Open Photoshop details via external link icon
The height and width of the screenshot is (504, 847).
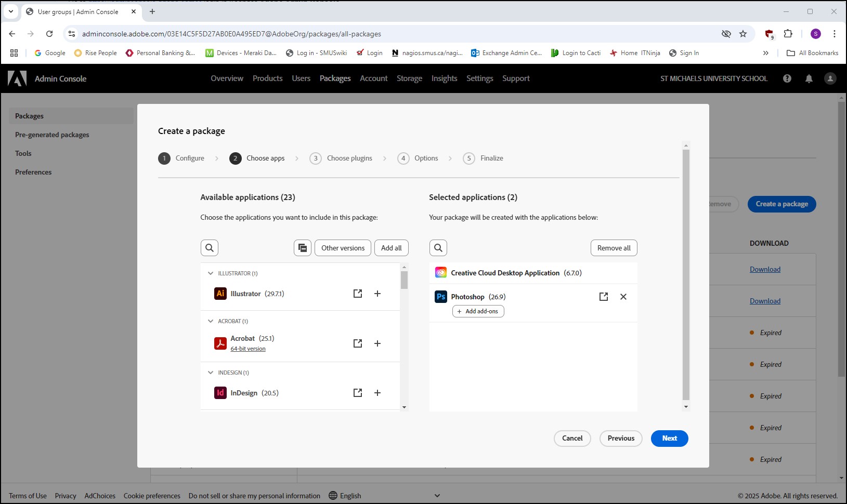pyautogui.click(x=604, y=297)
